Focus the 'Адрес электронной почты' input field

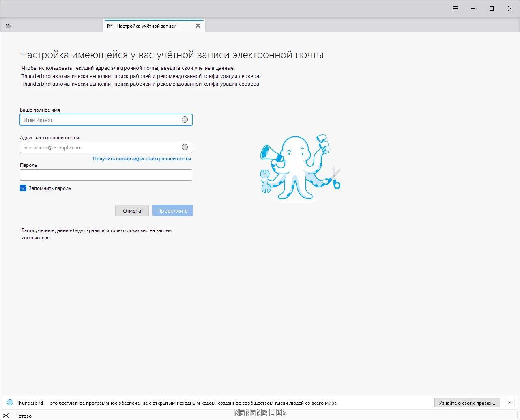(106, 147)
